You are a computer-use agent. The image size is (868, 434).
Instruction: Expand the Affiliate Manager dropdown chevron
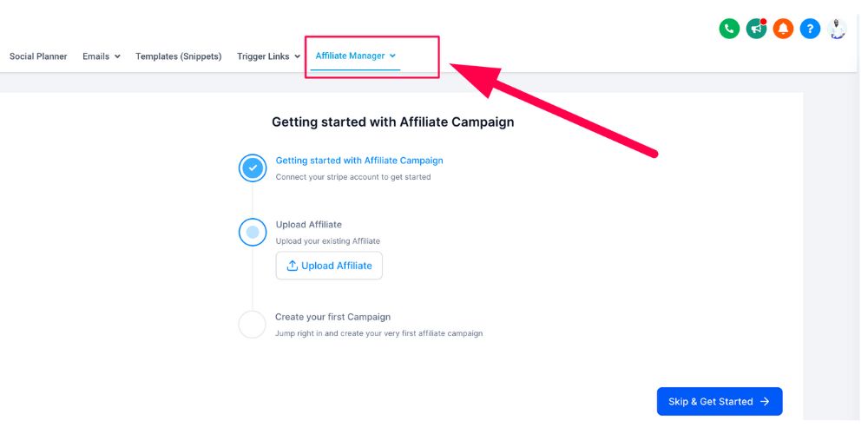pyautogui.click(x=392, y=56)
